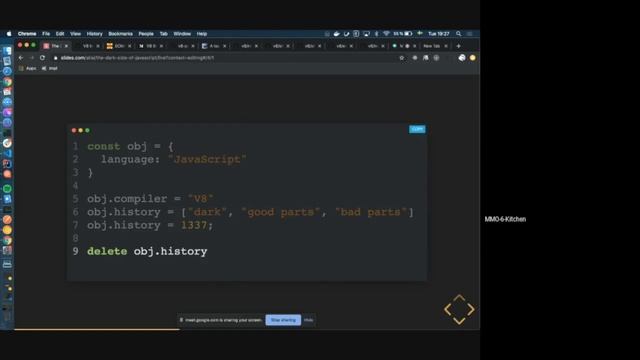Screen dimensions: 640x360
Task: Open a new tab with the plus button
Action: pos(458,46)
